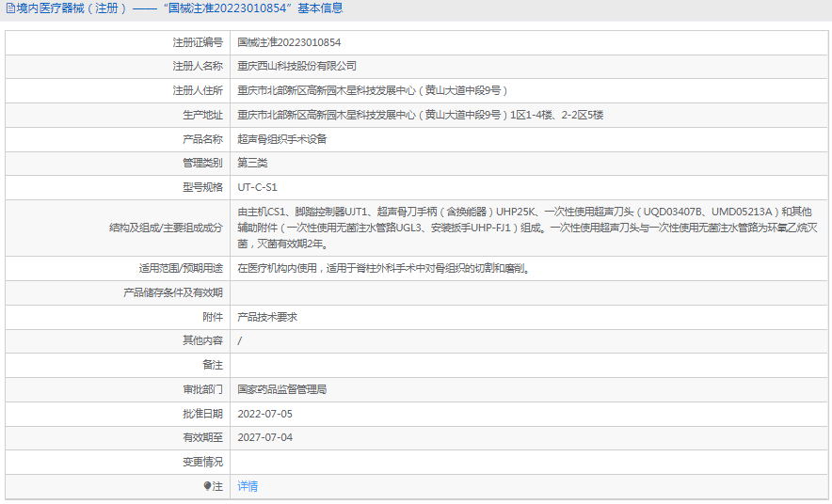Click registrant address value ending 黄山大道中段9号）

pos(373,90)
